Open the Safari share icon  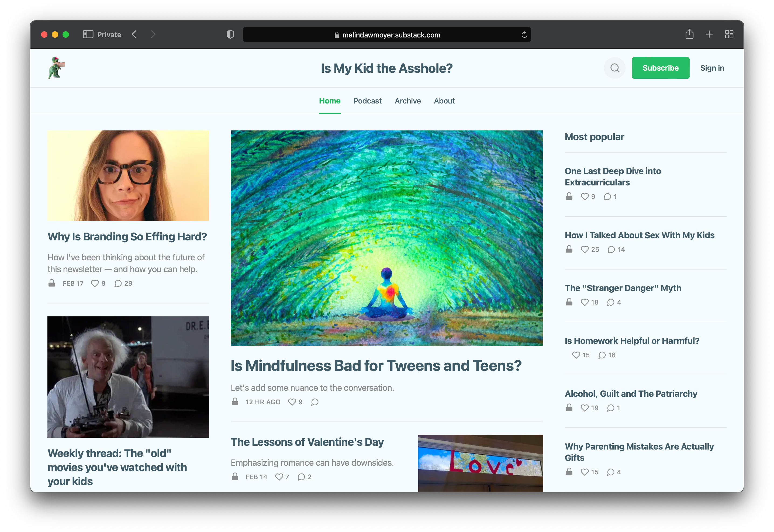[689, 34]
